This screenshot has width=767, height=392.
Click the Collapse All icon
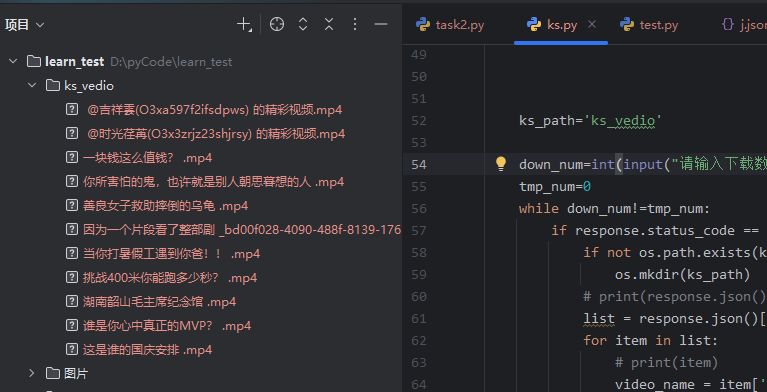pyautogui.click(x=329, y=24)
